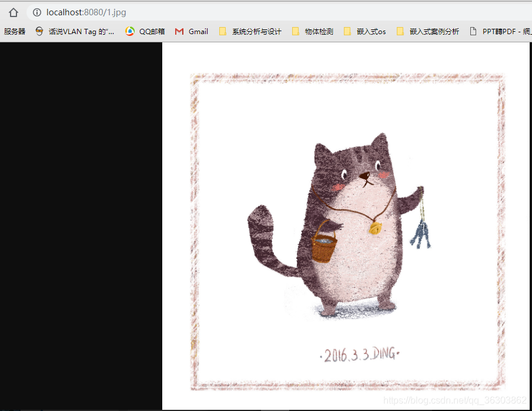Open the 嵌入式os bookmark folder
The image size is (532, 411).
[x=364, y=32]
